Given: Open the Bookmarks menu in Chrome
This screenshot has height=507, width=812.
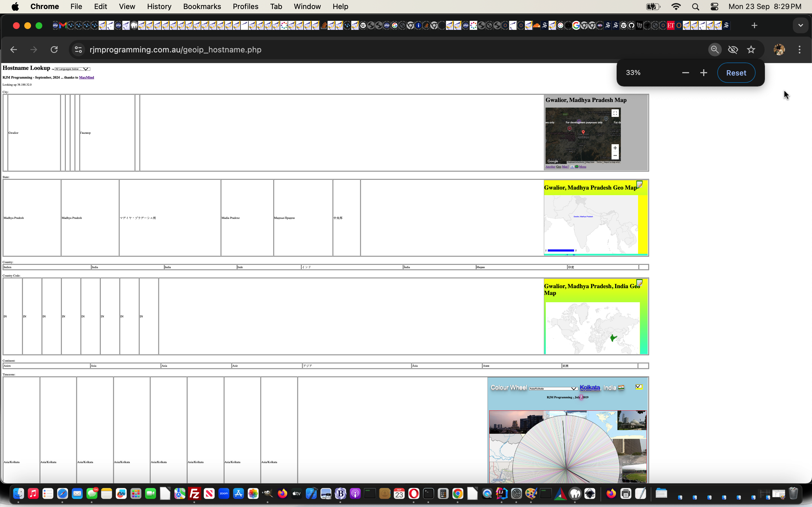Looking at the screenshot, I should (202, 6).
